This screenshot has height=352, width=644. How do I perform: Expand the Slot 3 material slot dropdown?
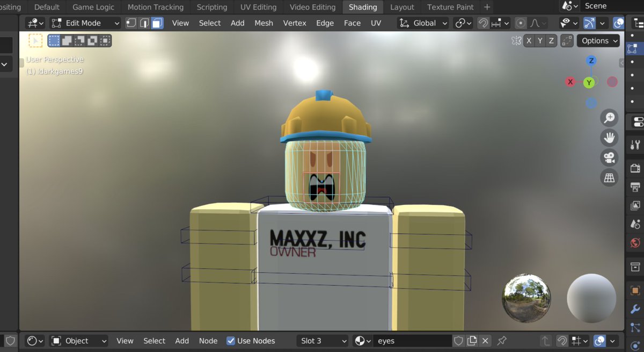(322, 341)
